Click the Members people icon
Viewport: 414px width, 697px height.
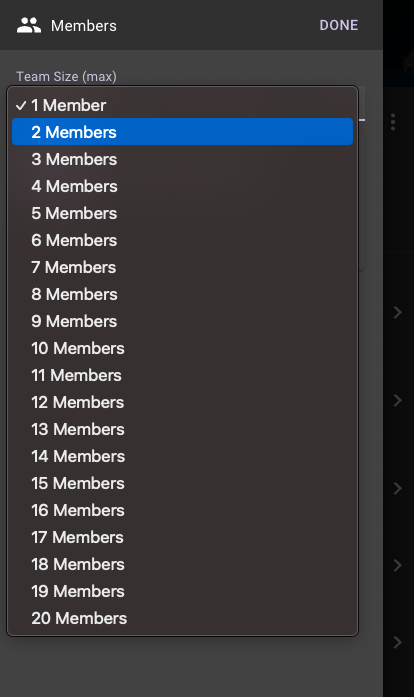point(29,25)
